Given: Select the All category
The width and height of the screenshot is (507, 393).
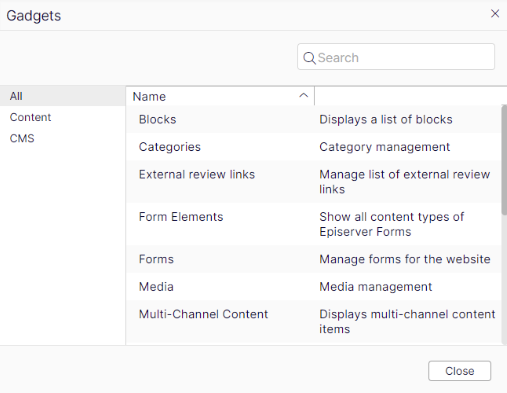Looking at the screenshot, I should coord(63,96).
